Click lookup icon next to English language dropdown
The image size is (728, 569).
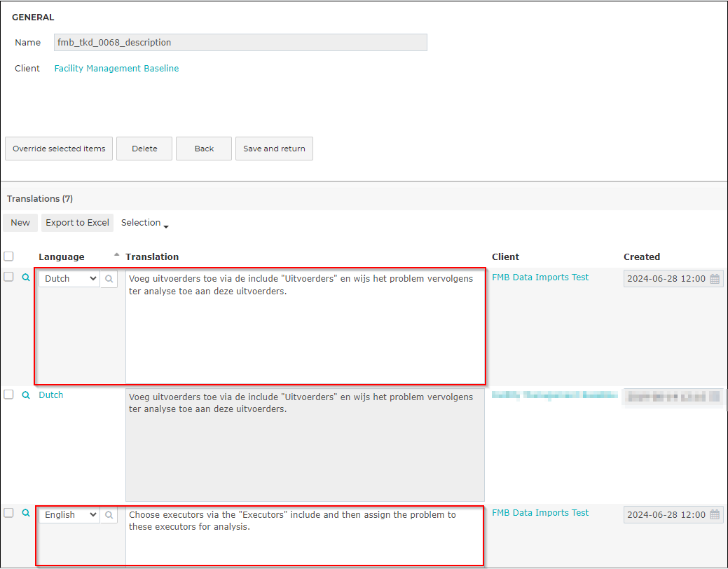[x=109, y=514]
